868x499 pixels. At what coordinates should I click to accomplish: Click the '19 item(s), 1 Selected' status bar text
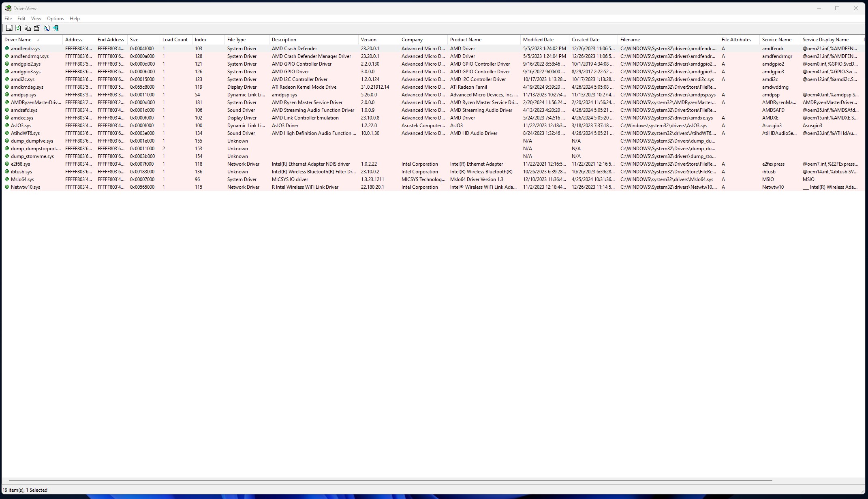tap(25, 490)
